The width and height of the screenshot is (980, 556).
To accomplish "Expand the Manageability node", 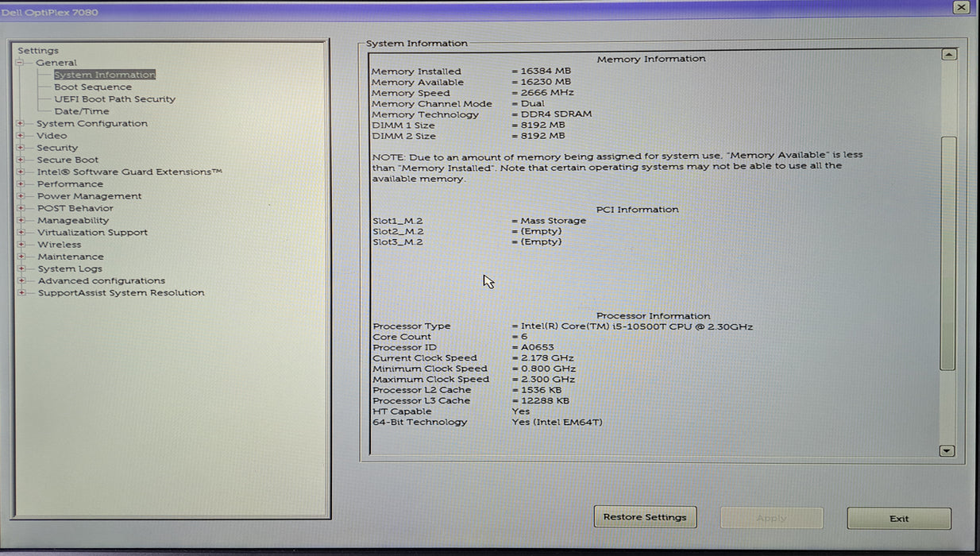I will 21,220.
